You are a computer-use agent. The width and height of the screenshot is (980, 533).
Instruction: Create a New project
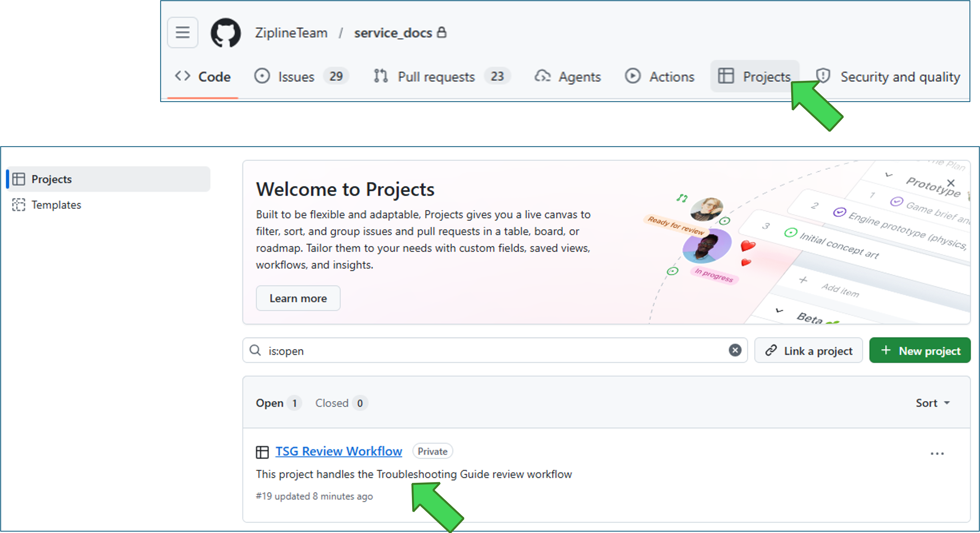920,350
